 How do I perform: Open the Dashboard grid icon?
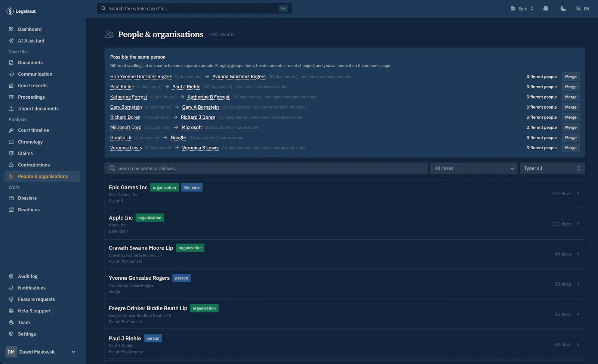tap(11, 29)
